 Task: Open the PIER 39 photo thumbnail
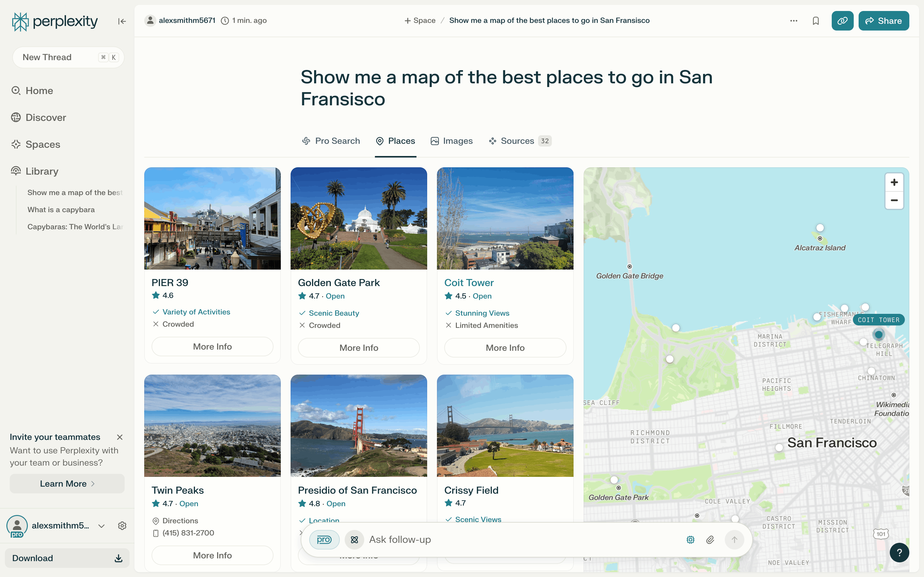(x=212, y=218)
